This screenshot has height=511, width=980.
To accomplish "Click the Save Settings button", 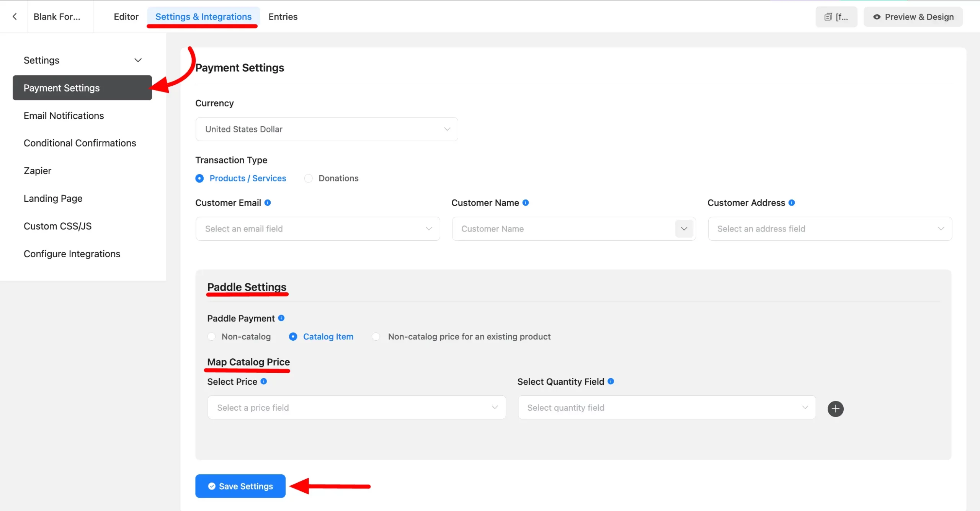I will click(x=240, y=486).
